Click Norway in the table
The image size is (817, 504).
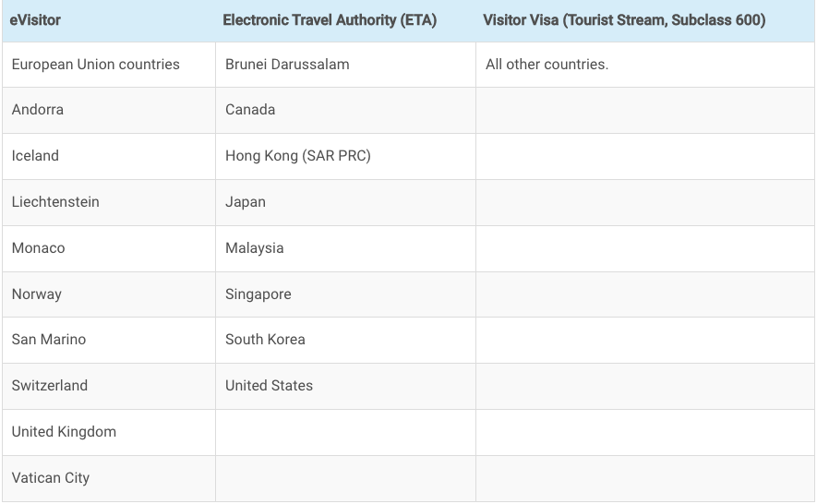click(37, 294)
